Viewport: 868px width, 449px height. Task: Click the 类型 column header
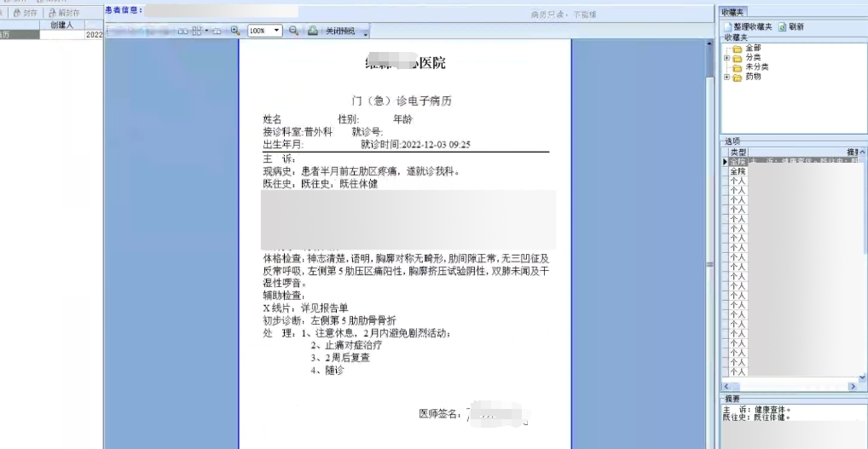[738, 152]
